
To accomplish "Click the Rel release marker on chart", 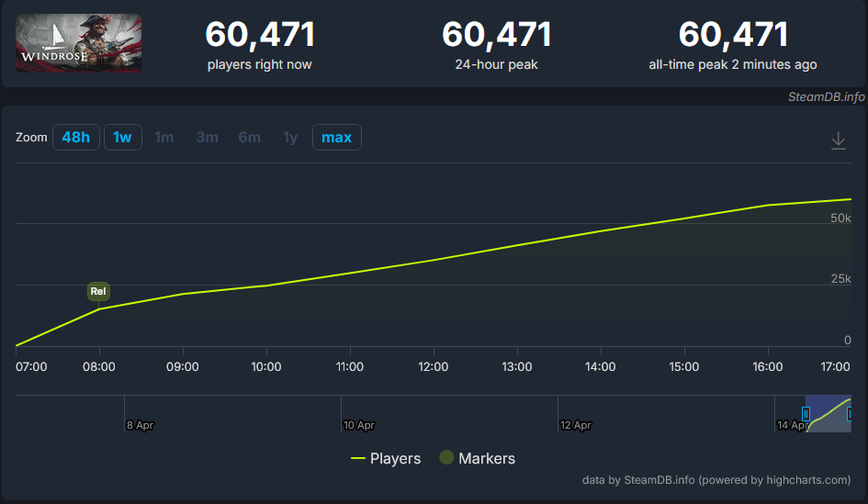I will 98,291.
